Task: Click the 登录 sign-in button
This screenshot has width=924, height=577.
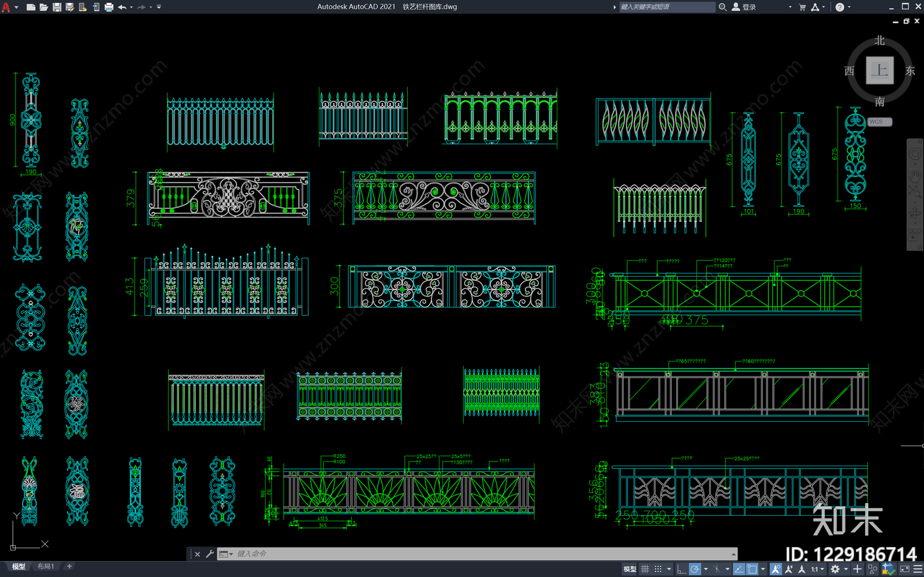Action: [744, 7]
